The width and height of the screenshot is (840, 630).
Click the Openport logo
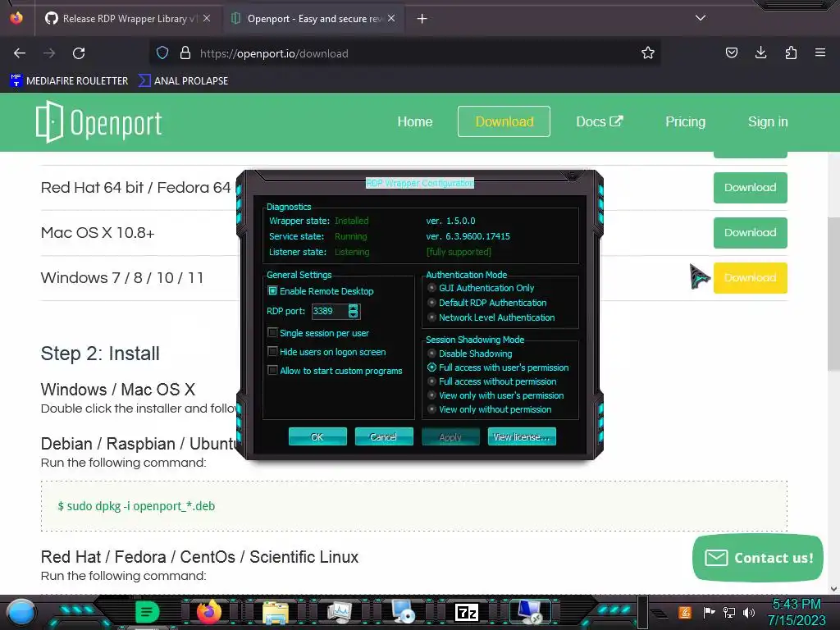tap(98, 122)
